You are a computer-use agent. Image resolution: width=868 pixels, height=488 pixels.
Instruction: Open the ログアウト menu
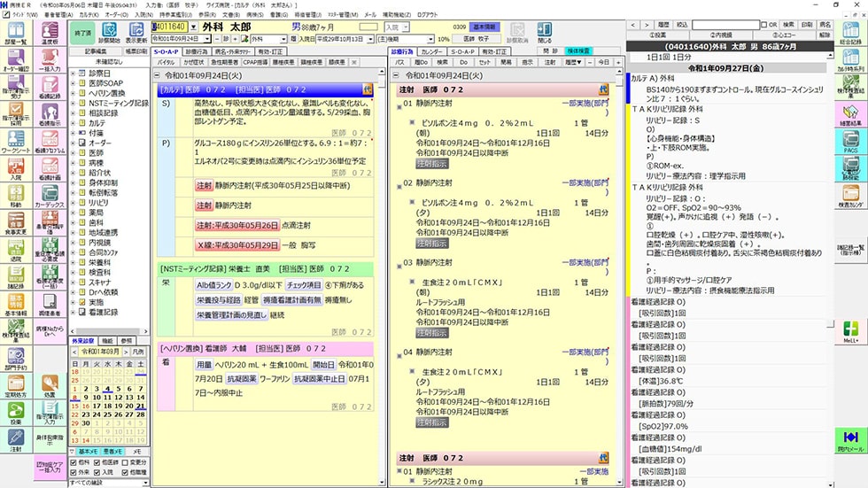coord(427,15)
